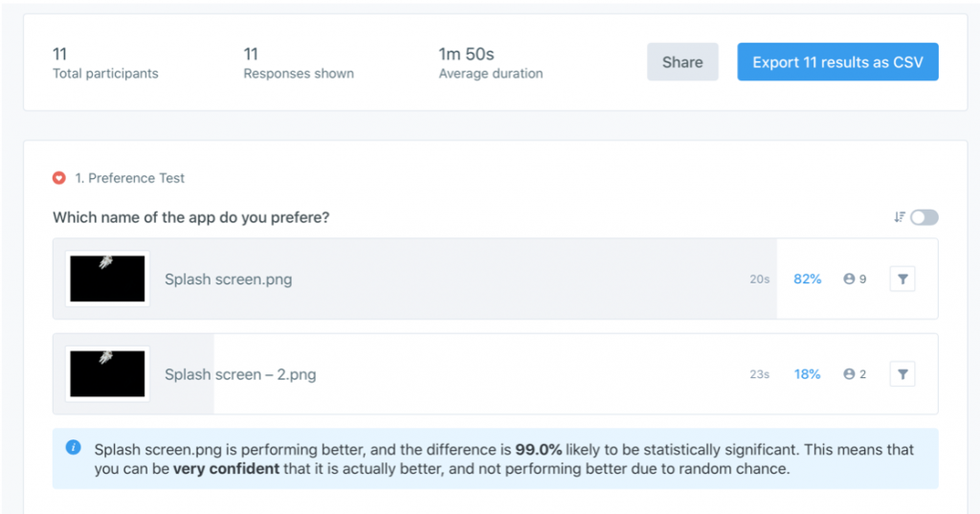
Task: Click the Responses shown statistic
Action: pos(299,63)
